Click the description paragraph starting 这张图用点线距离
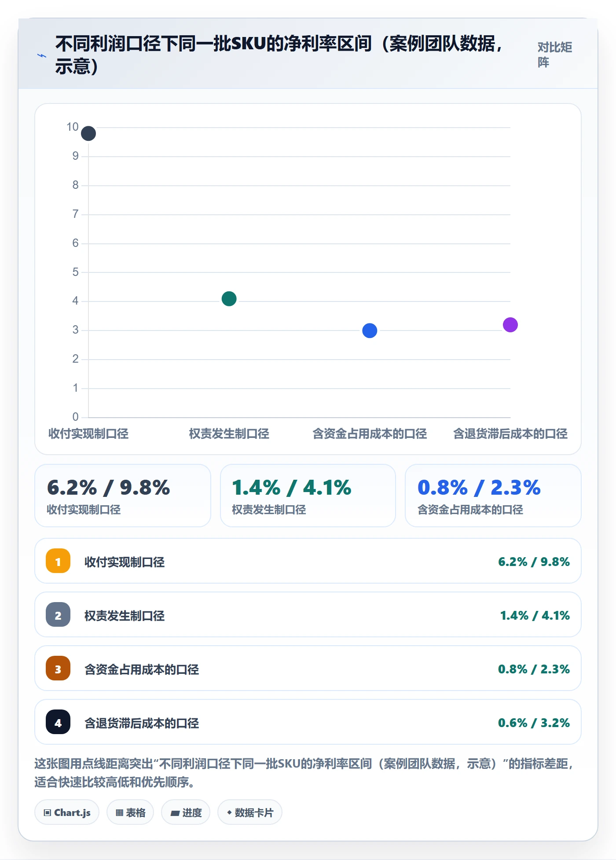 tap(304, 772)
